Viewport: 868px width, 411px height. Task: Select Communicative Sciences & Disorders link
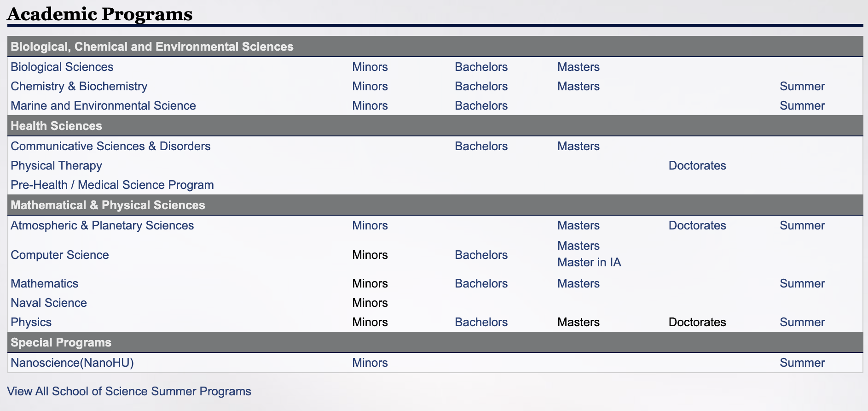coord(110,146)
